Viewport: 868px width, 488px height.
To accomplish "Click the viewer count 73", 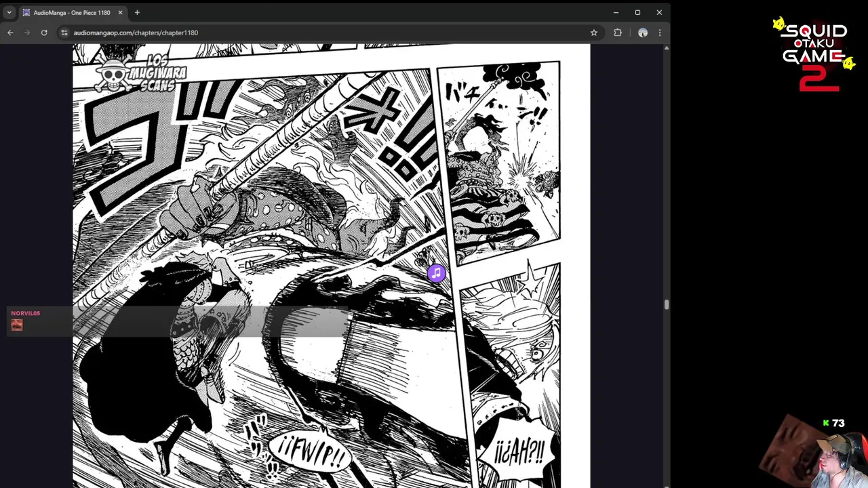I will 838,423.
